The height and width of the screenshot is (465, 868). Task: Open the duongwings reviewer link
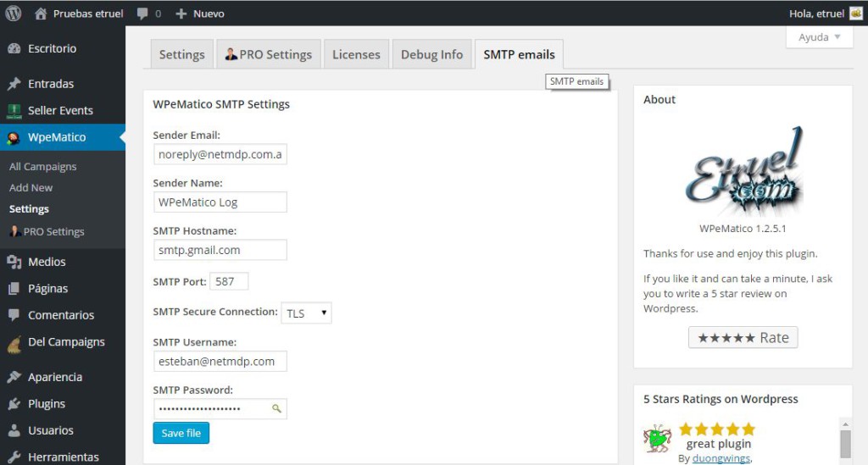721,458
